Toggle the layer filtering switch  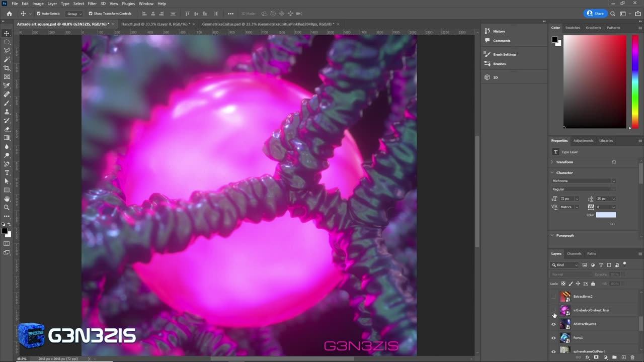tap(624, 264)
